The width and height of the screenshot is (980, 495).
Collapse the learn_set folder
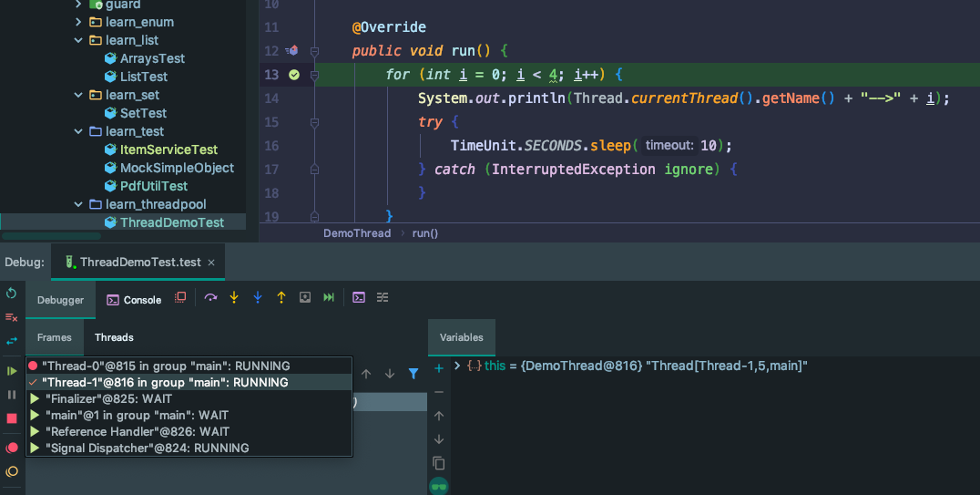(78, 95)
